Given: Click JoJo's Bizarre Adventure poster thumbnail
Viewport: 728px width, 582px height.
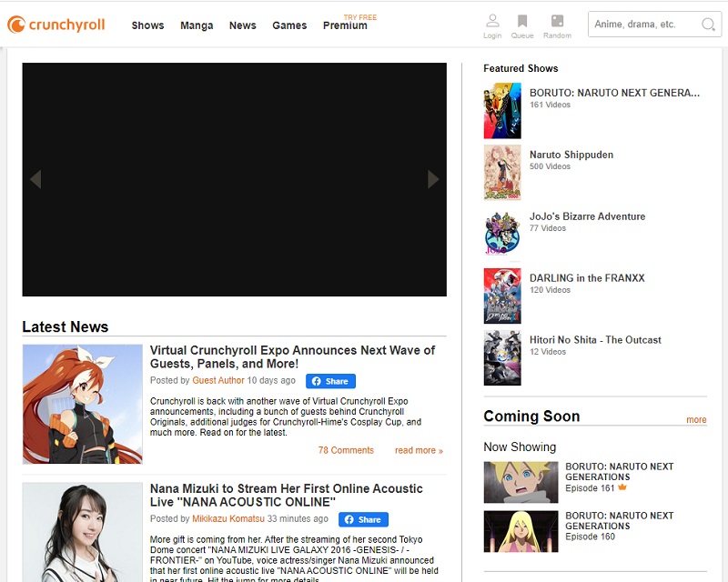Looking at the screenshot, I should tap(502, 235).
